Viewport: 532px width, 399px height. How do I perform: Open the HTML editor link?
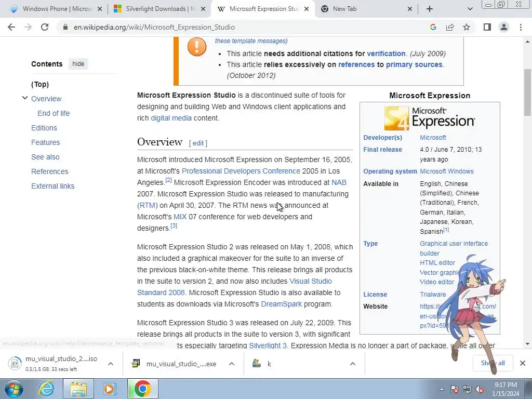[437, 262]
